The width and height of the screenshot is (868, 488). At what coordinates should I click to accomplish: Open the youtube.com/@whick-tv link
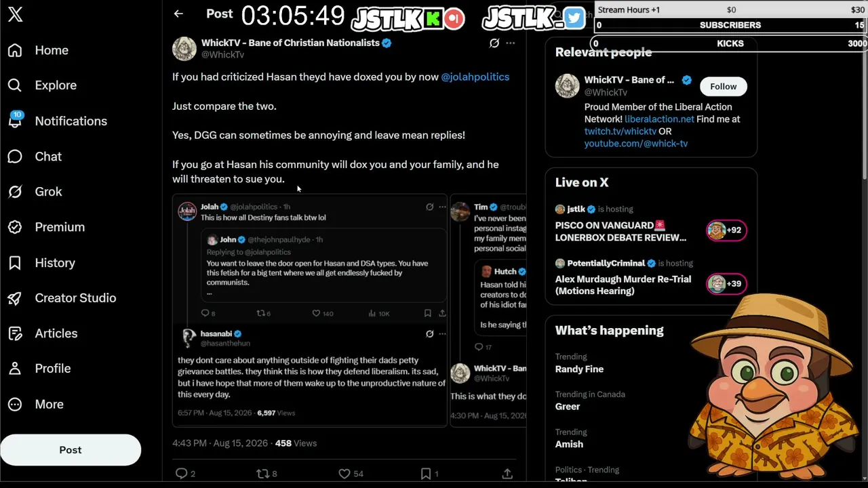[636, 144]
